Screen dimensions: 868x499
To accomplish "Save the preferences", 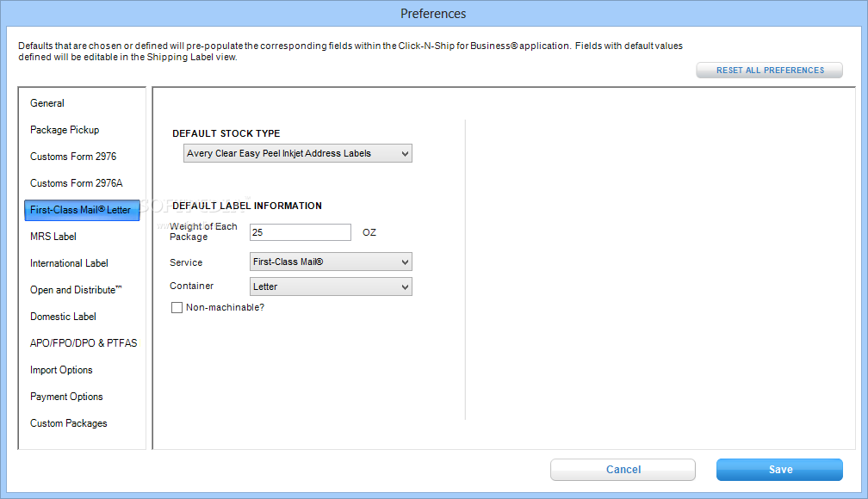I will 780,470.
